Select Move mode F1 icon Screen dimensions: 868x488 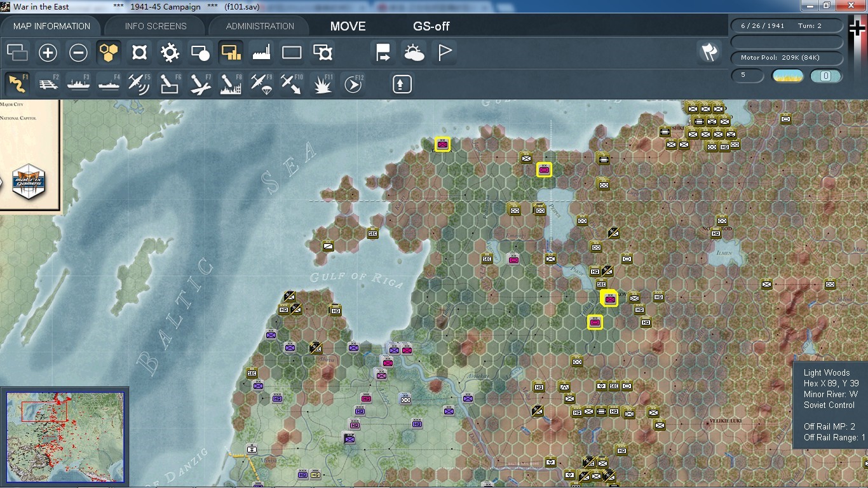[18, 84]
